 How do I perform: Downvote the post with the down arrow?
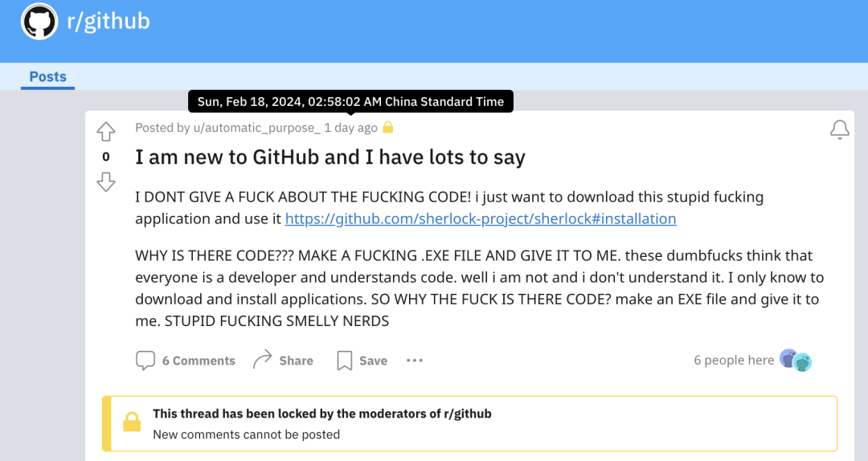pyautogui.click(x=106, y=182)
